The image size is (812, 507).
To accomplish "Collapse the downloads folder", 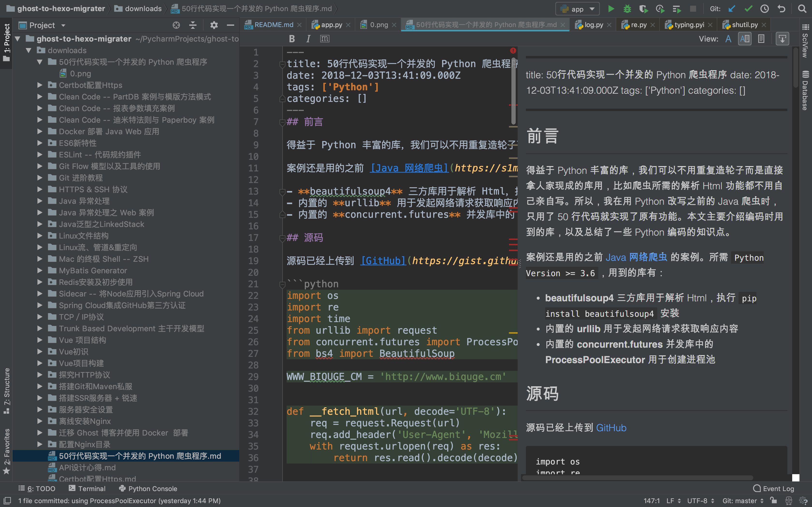I will pos(29,50).
